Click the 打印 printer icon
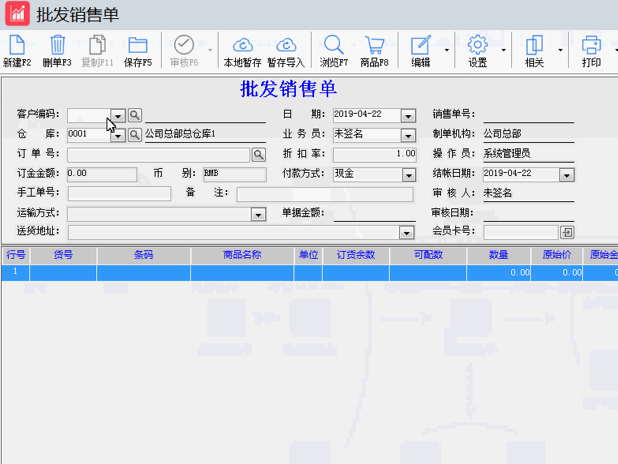Viewport: 618px width, 464px height. 591,45
